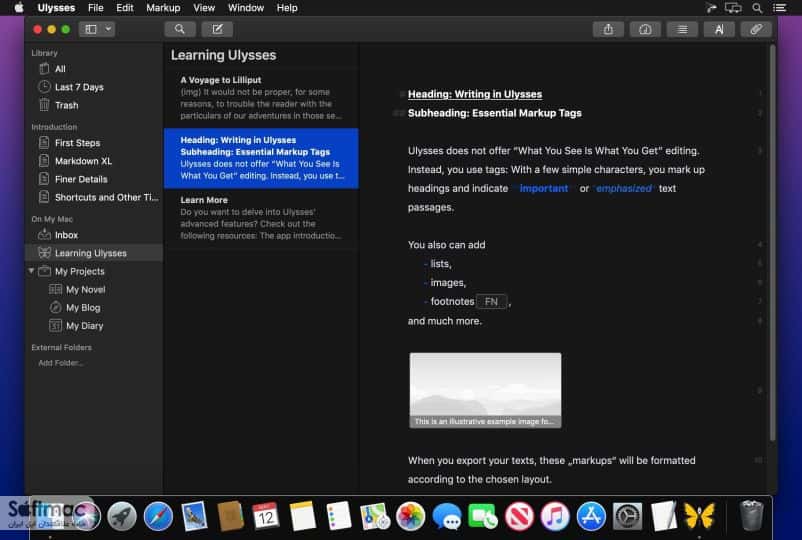The height and width of the screenshot is (540, 802).
Task: Collapse the My Projects disclosure triangle
Action: (x=31, y=271)
